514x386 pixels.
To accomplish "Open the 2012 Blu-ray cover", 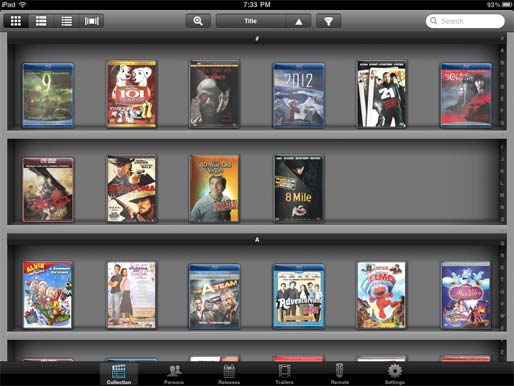I will coord(298,95).
